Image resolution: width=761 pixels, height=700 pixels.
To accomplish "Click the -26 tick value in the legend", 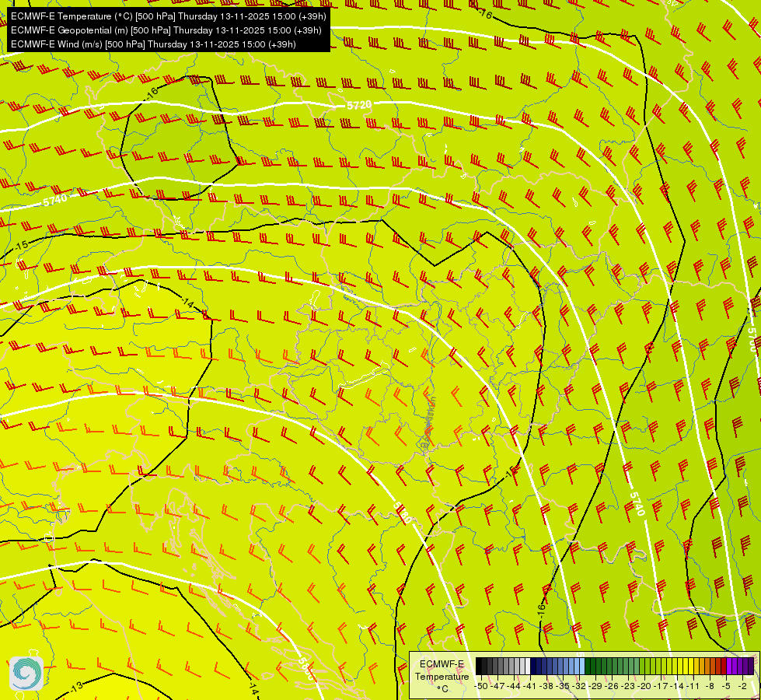I will coord(613,687).
